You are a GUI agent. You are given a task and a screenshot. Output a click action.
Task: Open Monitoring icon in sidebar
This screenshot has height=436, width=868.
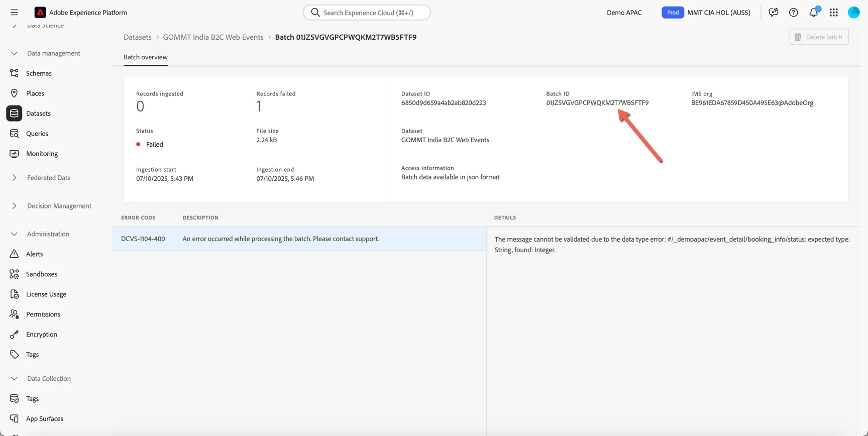[x=14, y=154]
